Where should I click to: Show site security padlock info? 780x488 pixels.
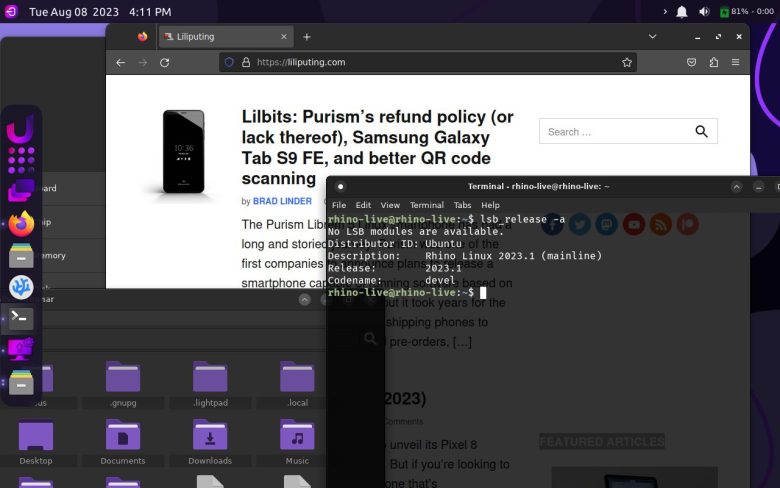tap(246, 62)
